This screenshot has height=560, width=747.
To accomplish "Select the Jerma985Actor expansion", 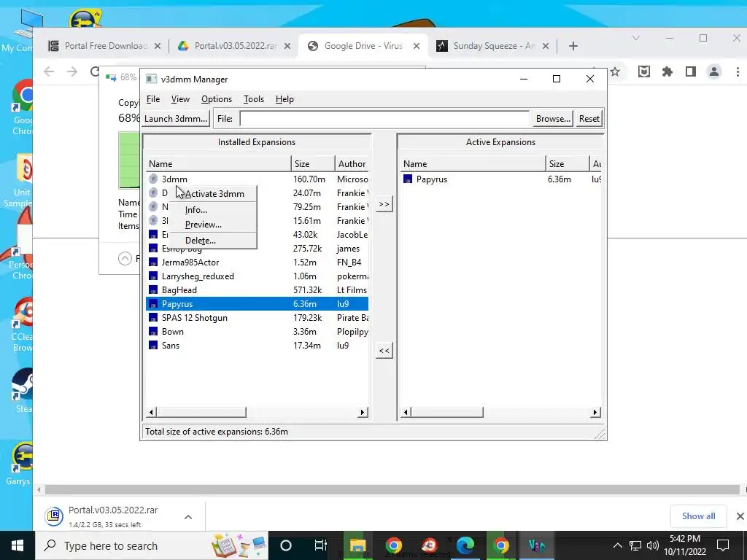I will [x=257, y=262].
